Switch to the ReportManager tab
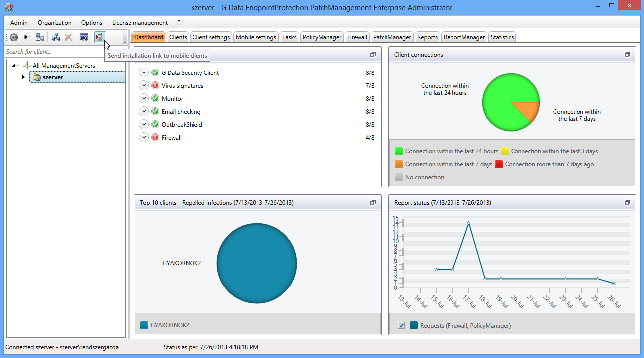Image resolution: width=644 pixels, height=358 pixels. click(x=464, y=37)
